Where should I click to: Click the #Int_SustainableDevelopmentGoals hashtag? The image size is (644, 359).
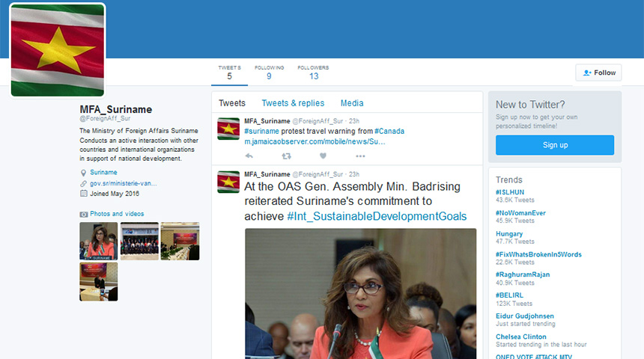377,216
